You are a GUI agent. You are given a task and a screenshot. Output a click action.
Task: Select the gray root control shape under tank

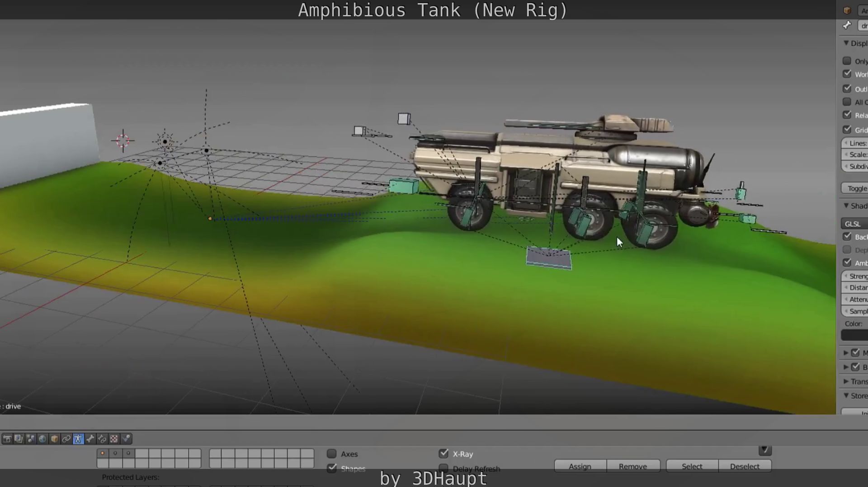pyautogui.click(x=549, y=258)
